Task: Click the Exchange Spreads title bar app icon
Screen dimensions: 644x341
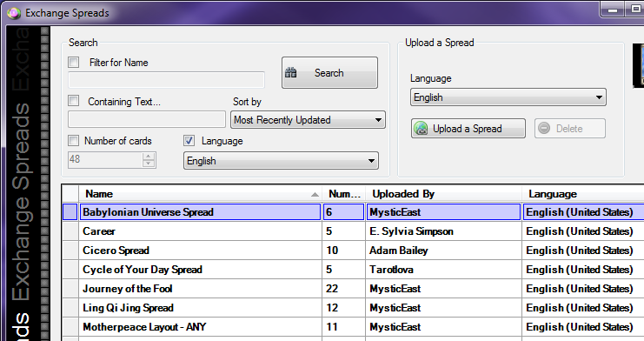Action: click(14, 13)
